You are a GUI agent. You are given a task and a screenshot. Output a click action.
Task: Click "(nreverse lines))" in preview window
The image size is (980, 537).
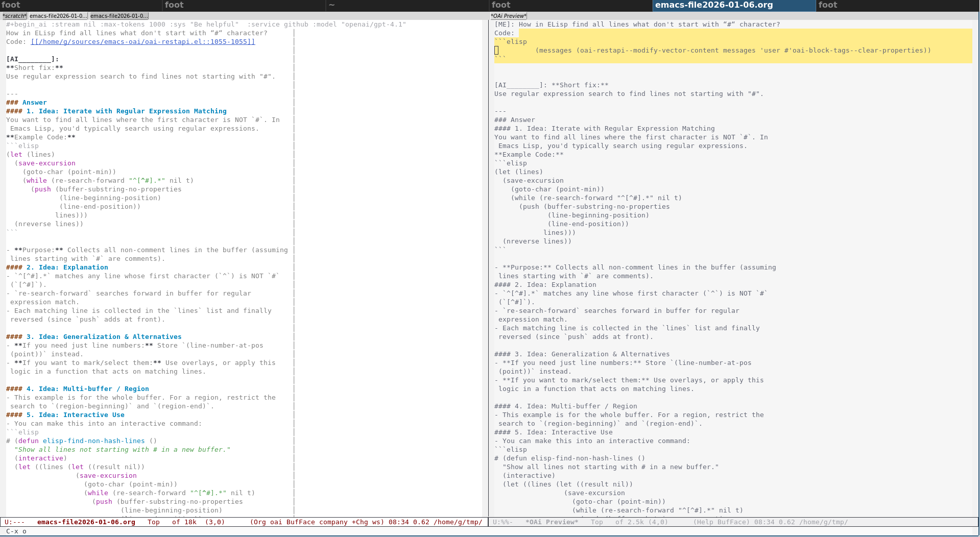tap(537, 241)
